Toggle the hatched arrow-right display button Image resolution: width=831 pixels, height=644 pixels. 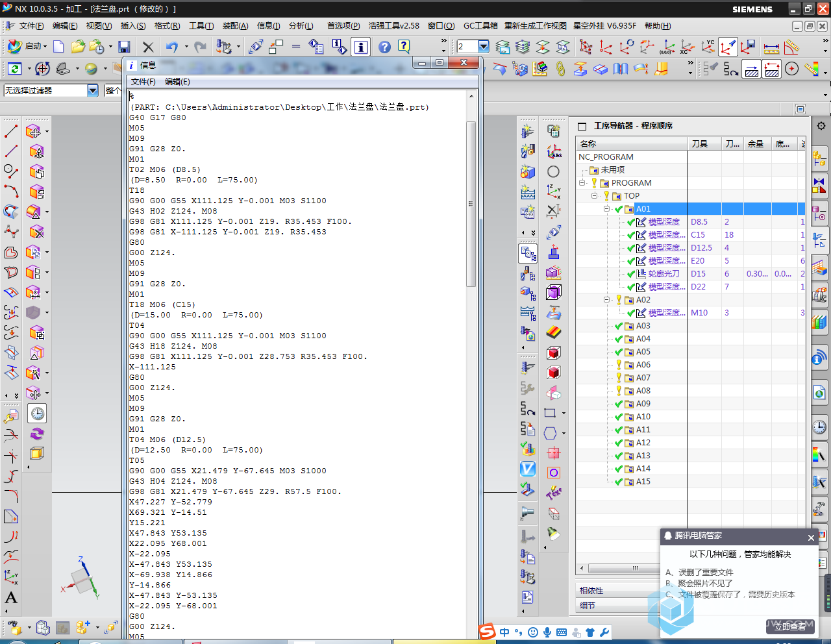752,69
